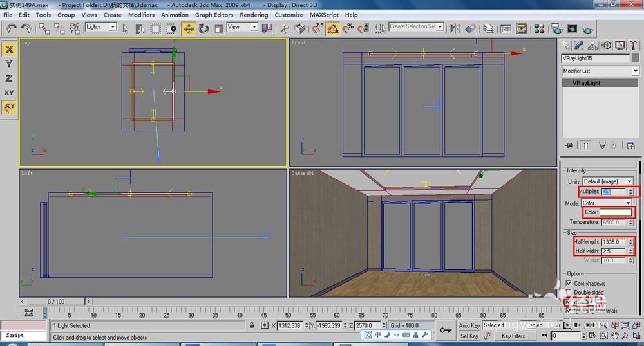Click the Use Pivot Point Center icon

pos(267,28)
